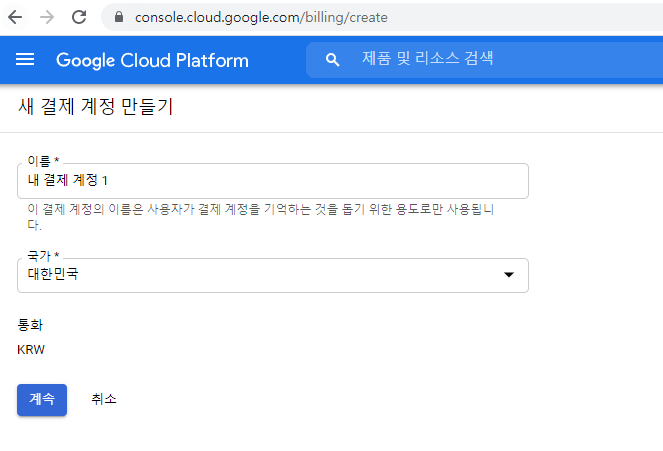Open the hamburger navigation menu
Screen dimensions: 663x451
25,60
